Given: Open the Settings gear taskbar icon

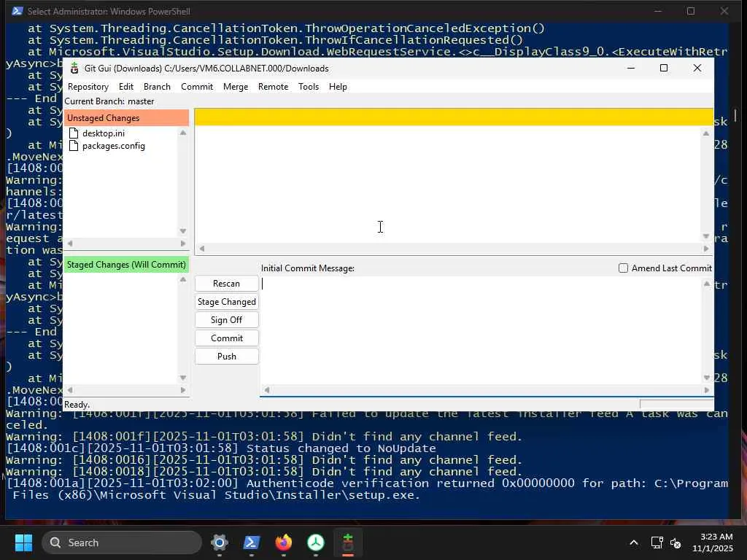Looking at the screenshot, I should 220,542.
